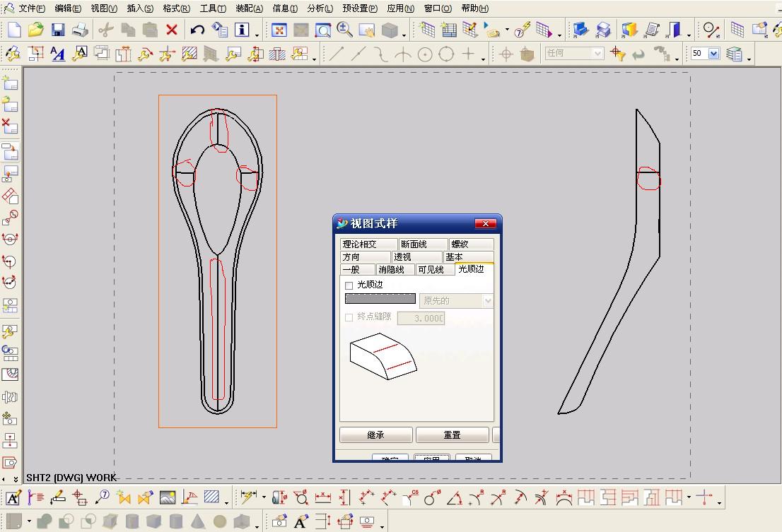Fit the view to the window
Viewport: 782px width, 532px height.
[x=279, y=30]
